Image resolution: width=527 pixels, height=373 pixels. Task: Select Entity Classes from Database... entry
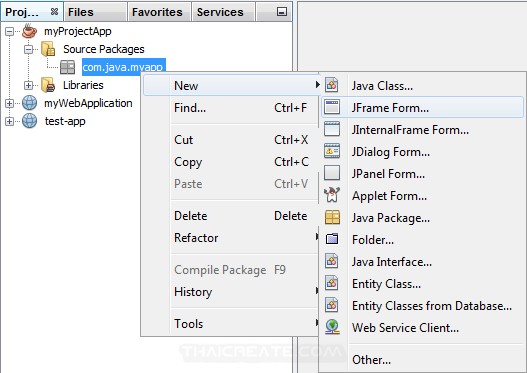(x=422, y=306)
